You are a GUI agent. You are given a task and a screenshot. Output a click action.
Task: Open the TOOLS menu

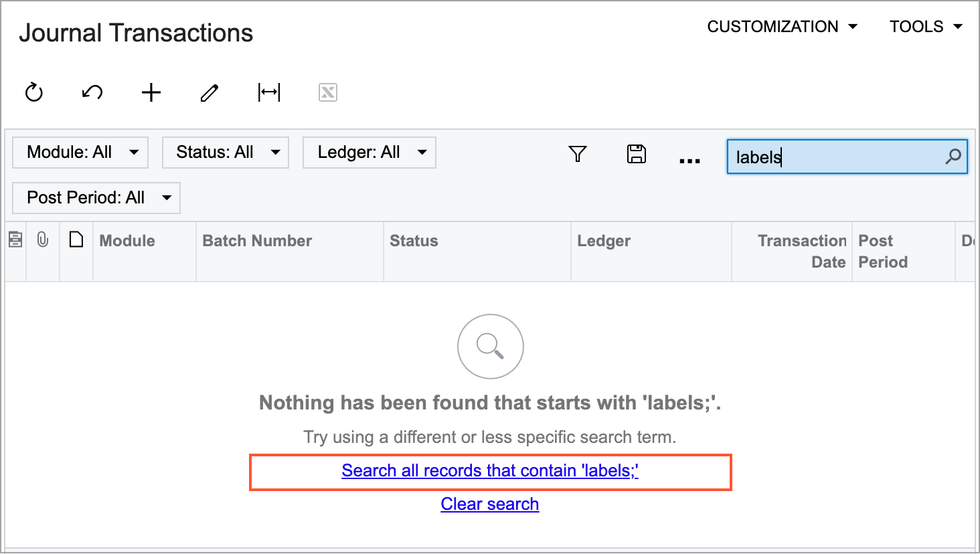pyautogui.click(x=925, y=27)
